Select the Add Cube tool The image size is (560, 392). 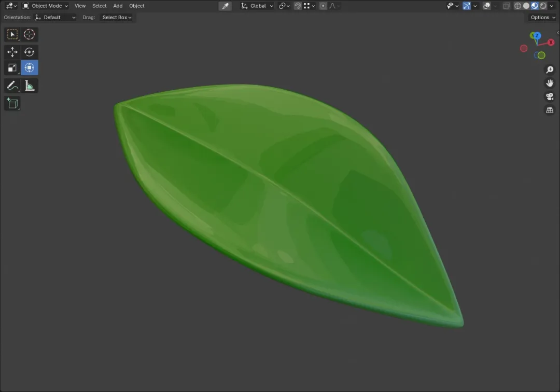12,104
